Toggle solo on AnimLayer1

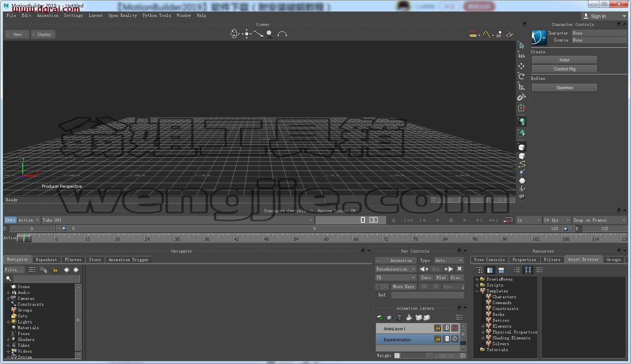click(x=447, y=328)
